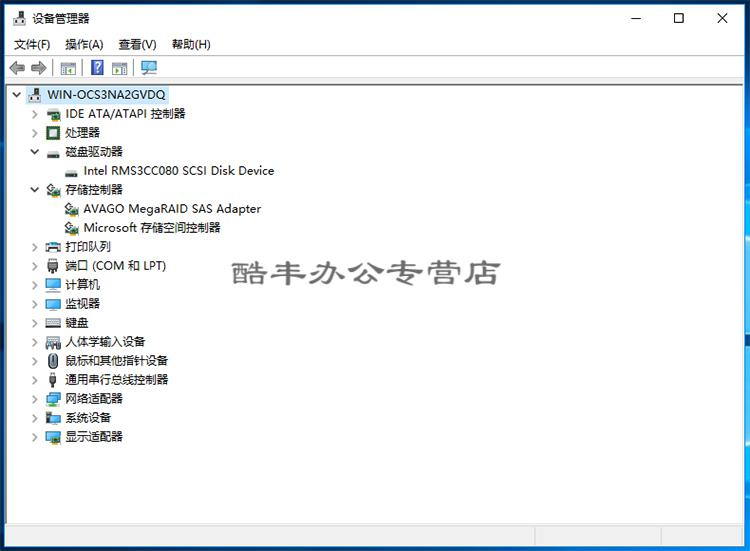Image resolution: width=750 pixels, height=551 pixels.
Task: Open the 文件(F) menu
Action: [32, 44]
